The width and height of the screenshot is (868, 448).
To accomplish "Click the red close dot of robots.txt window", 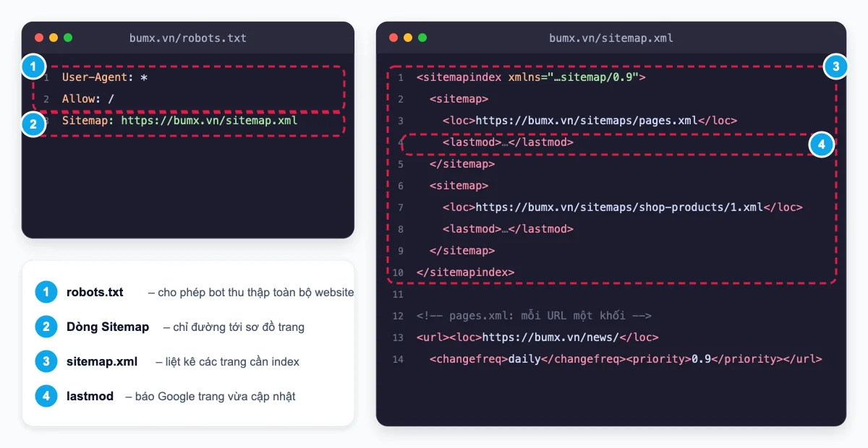I will tap(39, 38).
